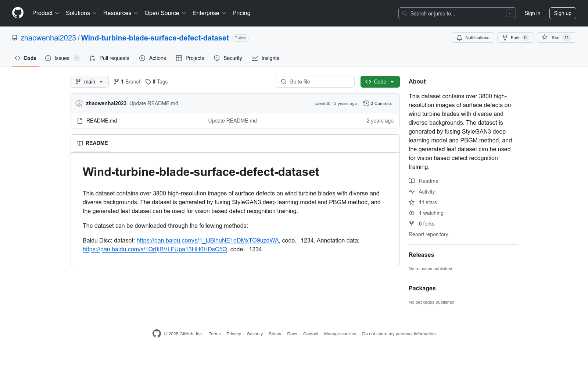
Task: Open the Solutions menu
Action: point(81,13)
